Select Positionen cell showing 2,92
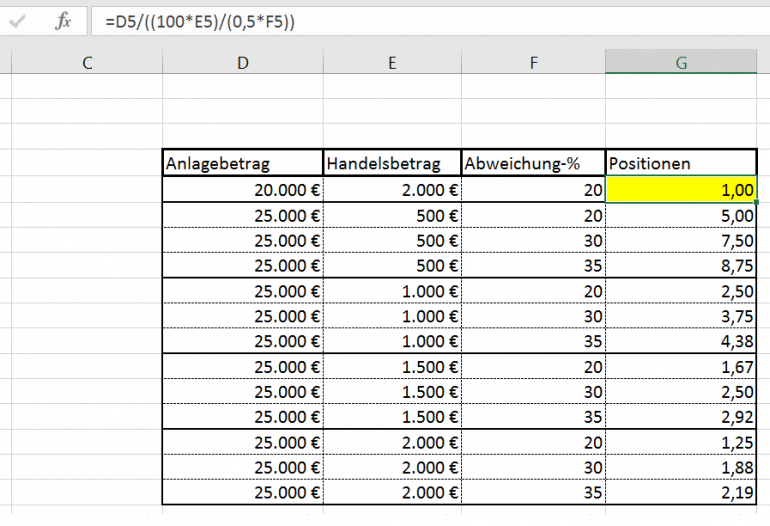Image resolution: width=770 pixels, height=526 pixels. (x=681, y=417)
